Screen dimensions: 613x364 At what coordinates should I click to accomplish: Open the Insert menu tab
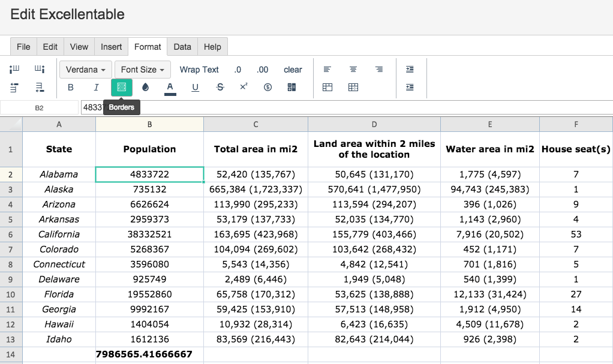coord(111,47)
